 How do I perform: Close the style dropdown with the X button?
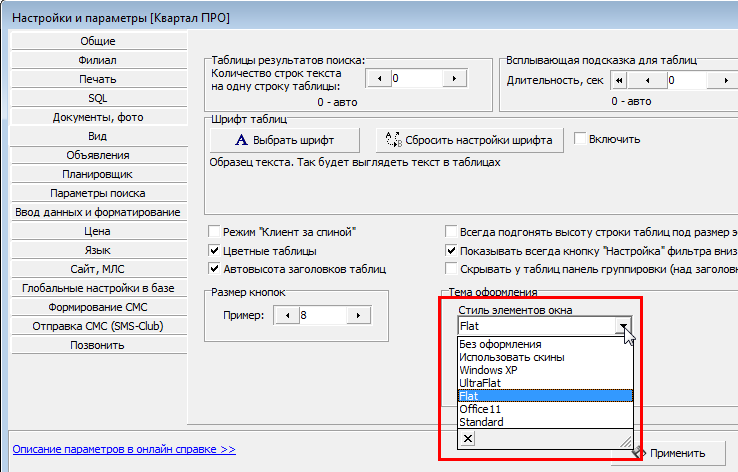click(469, 438)
